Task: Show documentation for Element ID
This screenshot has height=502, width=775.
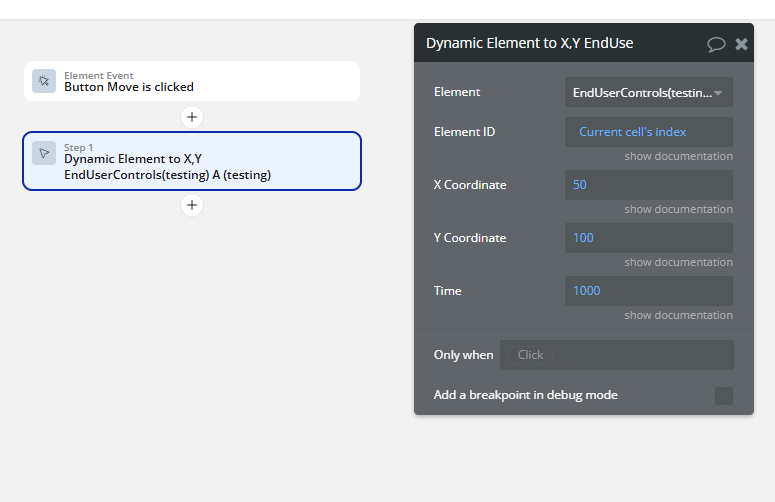Action: (x=678, y=156)
